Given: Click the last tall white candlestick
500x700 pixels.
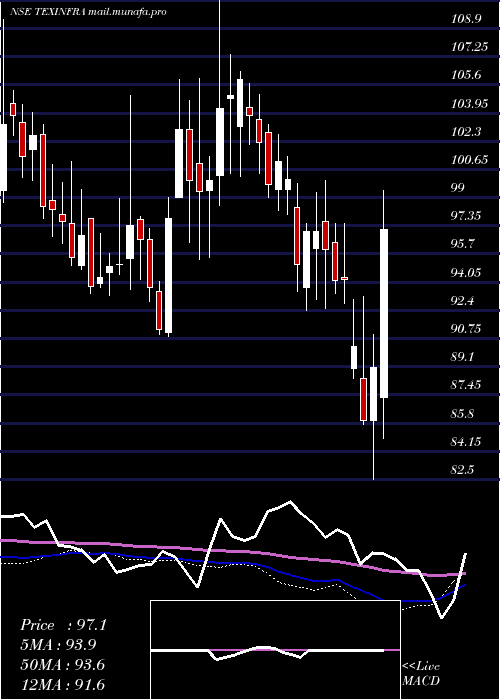Looking at the screenshot, I should coord(384,313).
